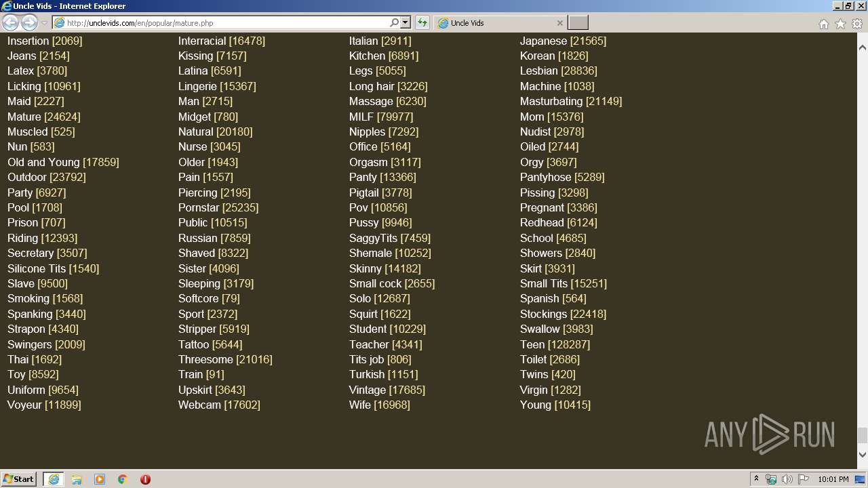Open the Redhead [6124] category link

(559, 222)
